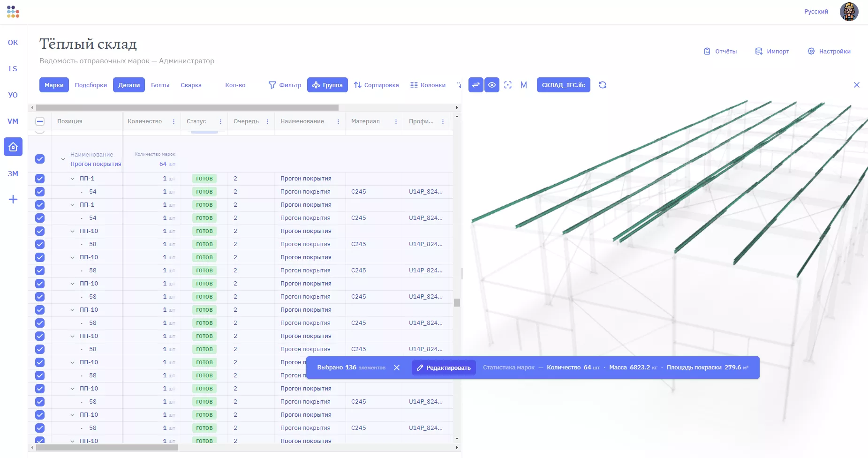This screenshot has width=868, height=458.
Task: Click the table vertical scrollbar thumb
Action: coord(457,302)
